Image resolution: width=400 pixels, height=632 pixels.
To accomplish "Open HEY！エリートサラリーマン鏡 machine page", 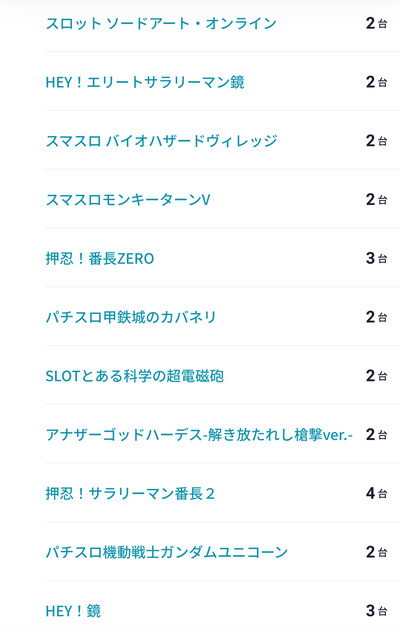I will (145, 82).
